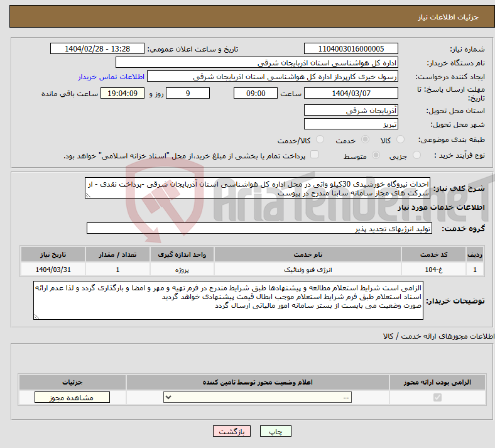Click the بازگشت back button
The image size is (495, 448).
point(232,431)
